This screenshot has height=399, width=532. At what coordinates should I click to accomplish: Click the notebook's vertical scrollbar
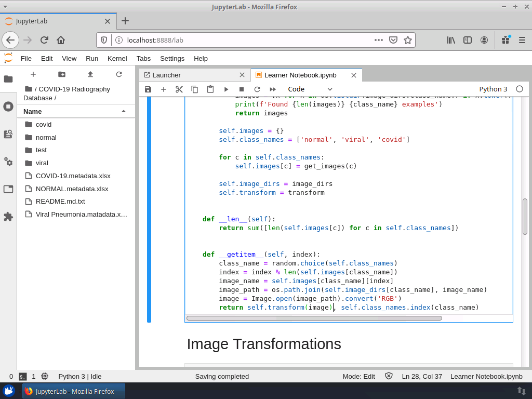[525, 216]
